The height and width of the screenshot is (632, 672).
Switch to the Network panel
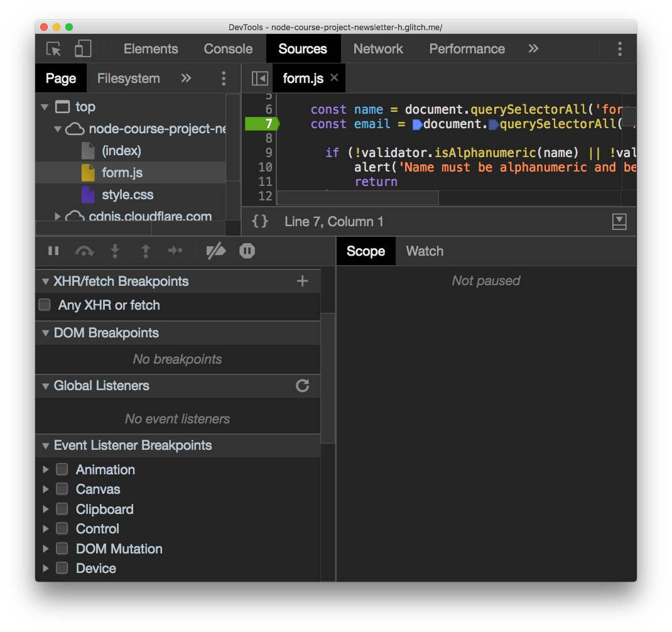[378, 48]
